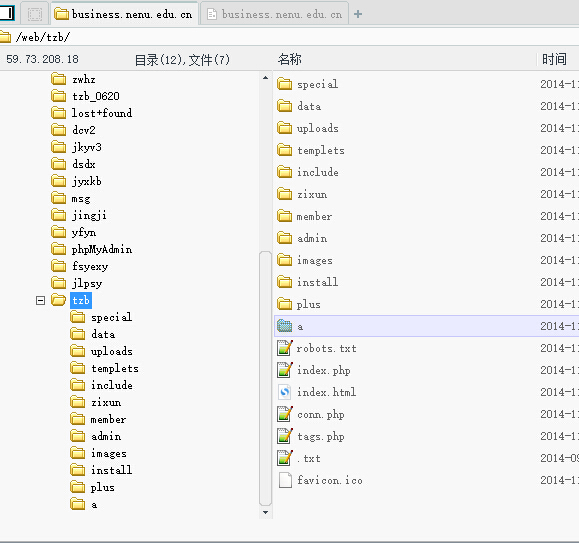
Task: Click tags.php file icon
Action: (x=285, y=436)
